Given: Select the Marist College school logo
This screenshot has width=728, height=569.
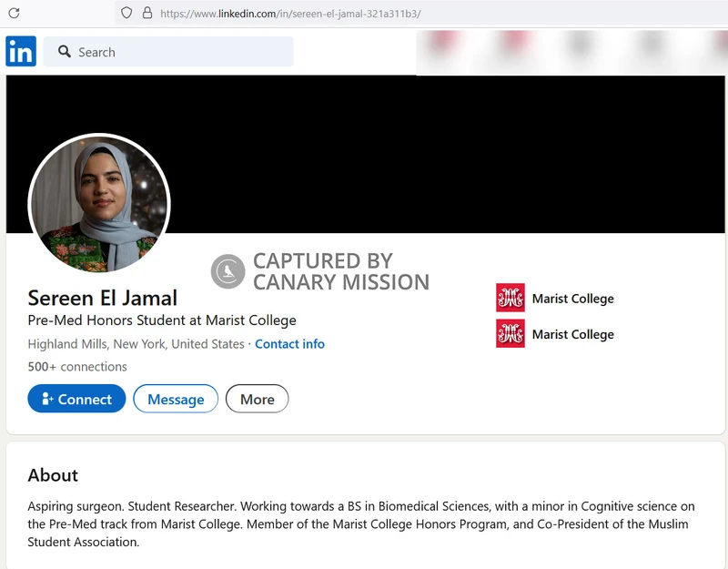Looking at the screenshot, I should 511,298.
